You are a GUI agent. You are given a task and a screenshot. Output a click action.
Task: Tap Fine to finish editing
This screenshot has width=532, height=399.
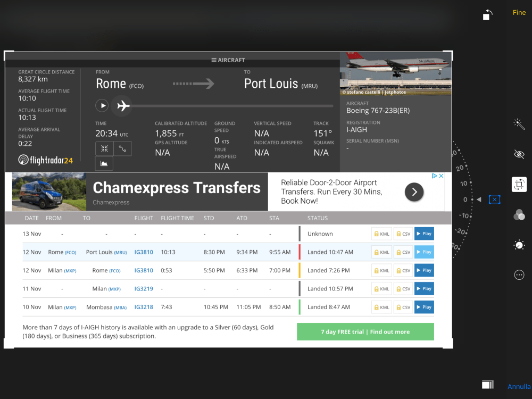[519, 13]
